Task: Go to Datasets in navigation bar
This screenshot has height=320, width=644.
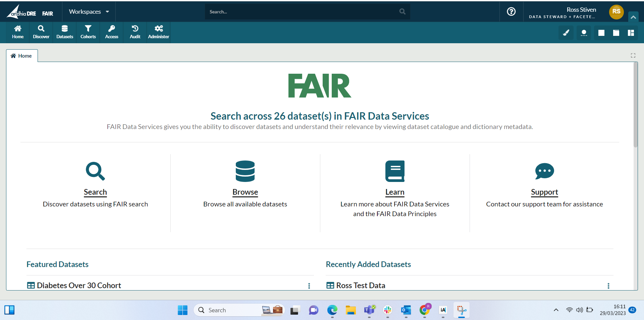Action: pos(64,32)
